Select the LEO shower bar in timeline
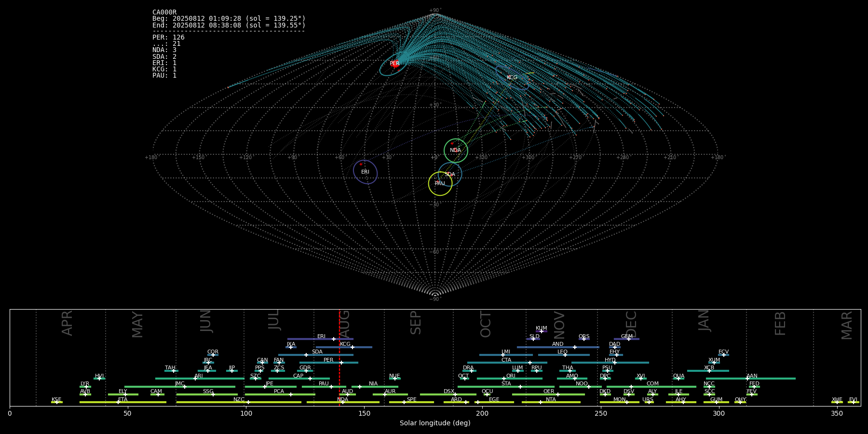The image size is (868, 434). pos(564,355)
